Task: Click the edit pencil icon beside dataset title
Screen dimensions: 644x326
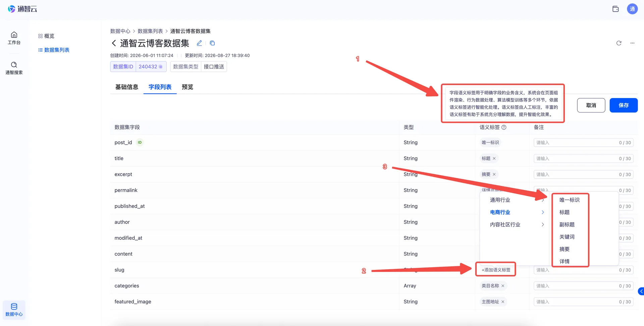Action: click(x=199, y=43)
